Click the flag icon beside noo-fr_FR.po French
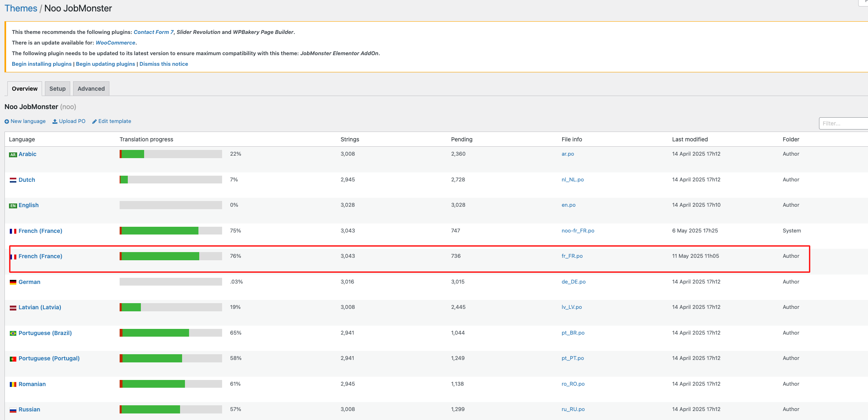The height and width of the screenshot is (420, 868). click(13, 231)
